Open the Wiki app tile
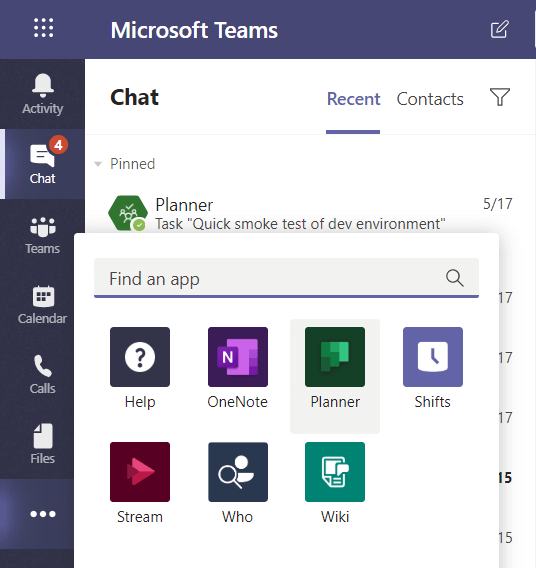Image resolution: width=536 pixels, height=568 pixels. tap(335, 483)
